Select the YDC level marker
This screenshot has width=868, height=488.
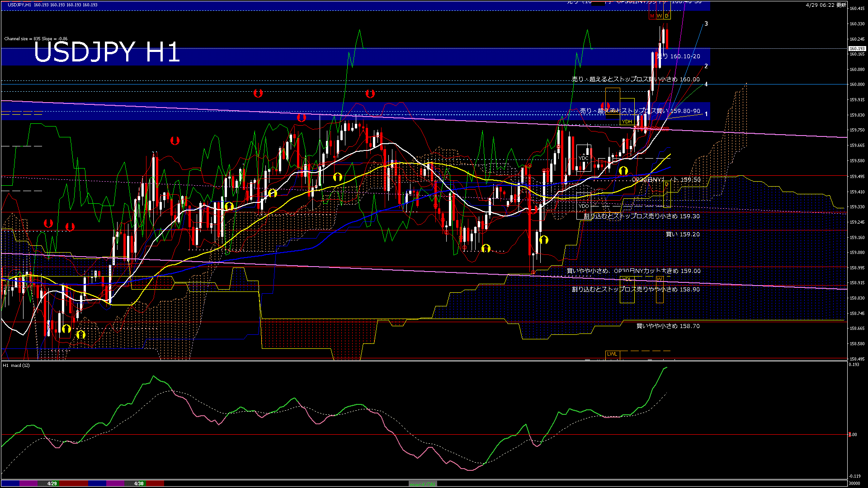(584, 158)
